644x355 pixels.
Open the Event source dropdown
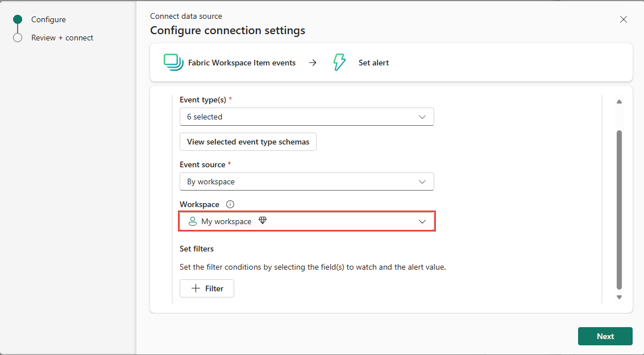[307, 181]
